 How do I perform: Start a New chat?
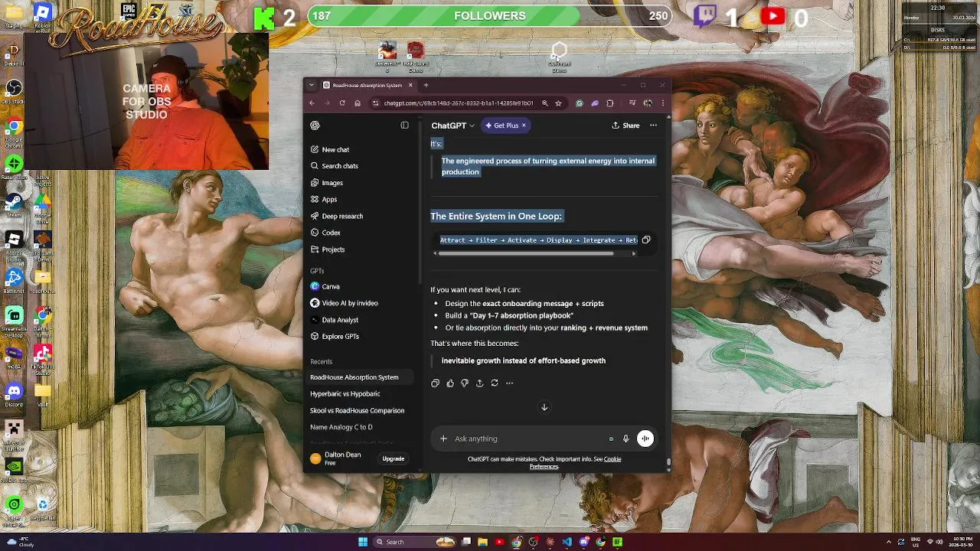(x=329, y=149)
